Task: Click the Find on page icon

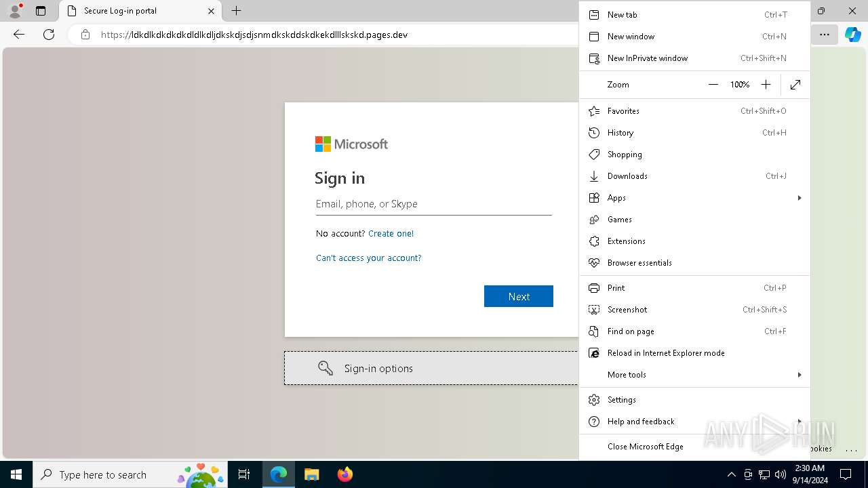Action: 594,331
